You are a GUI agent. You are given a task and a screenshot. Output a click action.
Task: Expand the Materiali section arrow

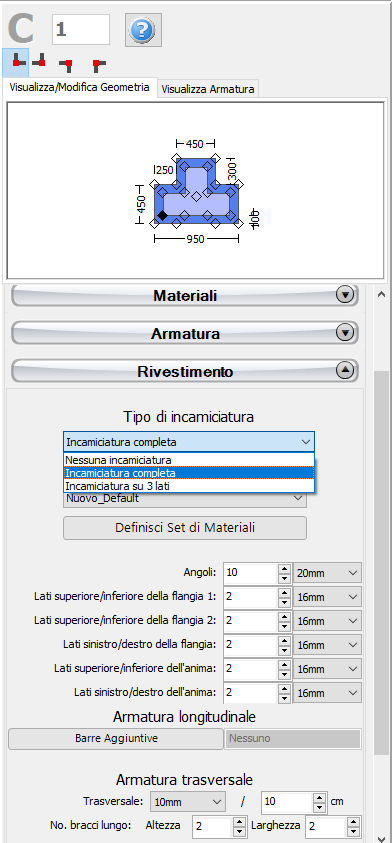[x=345, y=295]
